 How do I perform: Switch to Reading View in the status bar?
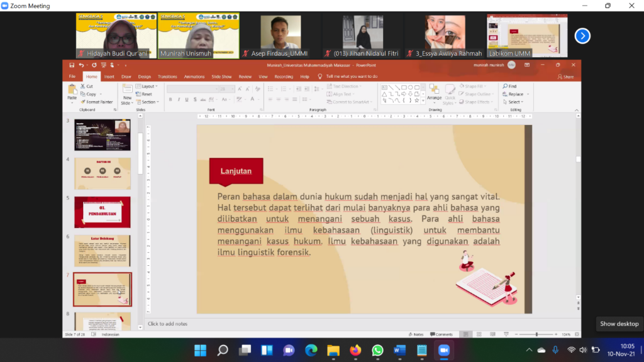(x=492, y=334)
